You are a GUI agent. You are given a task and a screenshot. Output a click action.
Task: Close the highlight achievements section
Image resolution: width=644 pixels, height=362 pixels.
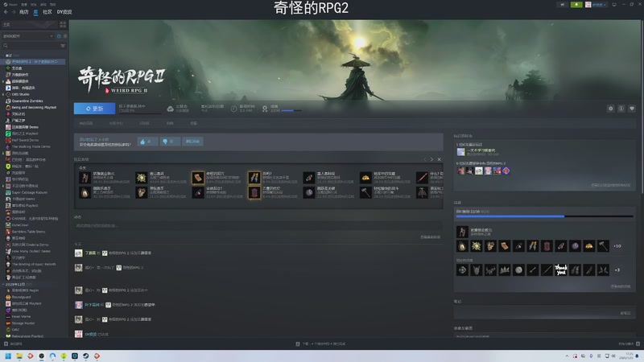point(439,159)
